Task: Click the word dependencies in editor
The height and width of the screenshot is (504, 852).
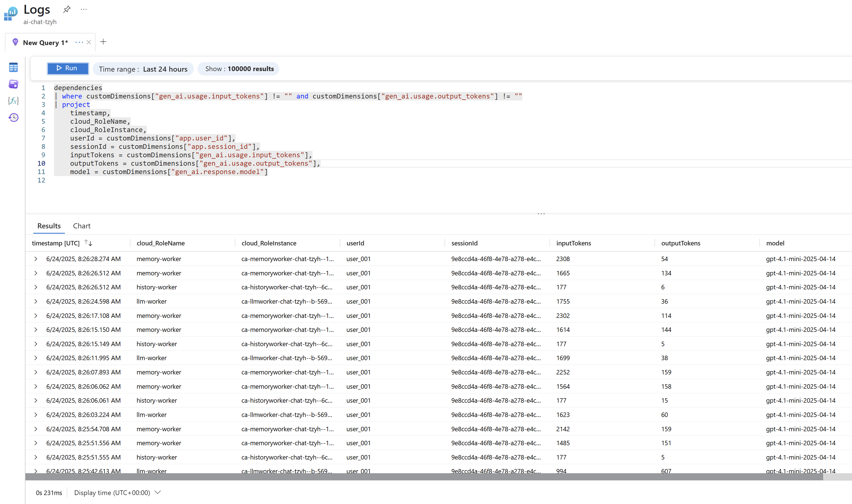Action: pyautogui.click(x=78, y=88)
